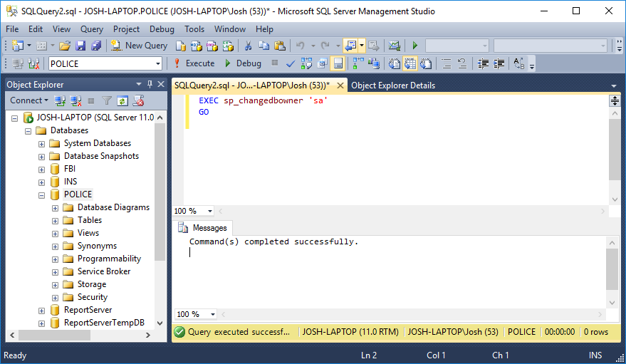
Task: Expand System Databases node
Action: [41, 144]
